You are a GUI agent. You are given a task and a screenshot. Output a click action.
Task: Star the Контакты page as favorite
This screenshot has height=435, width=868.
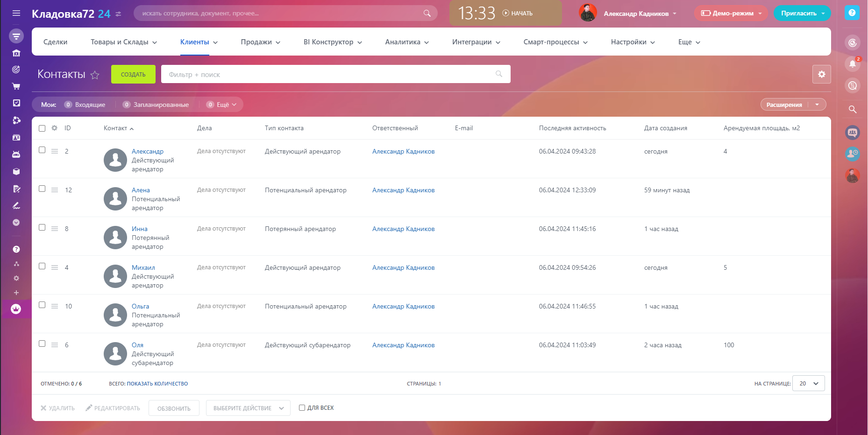[x=95, y=75]
